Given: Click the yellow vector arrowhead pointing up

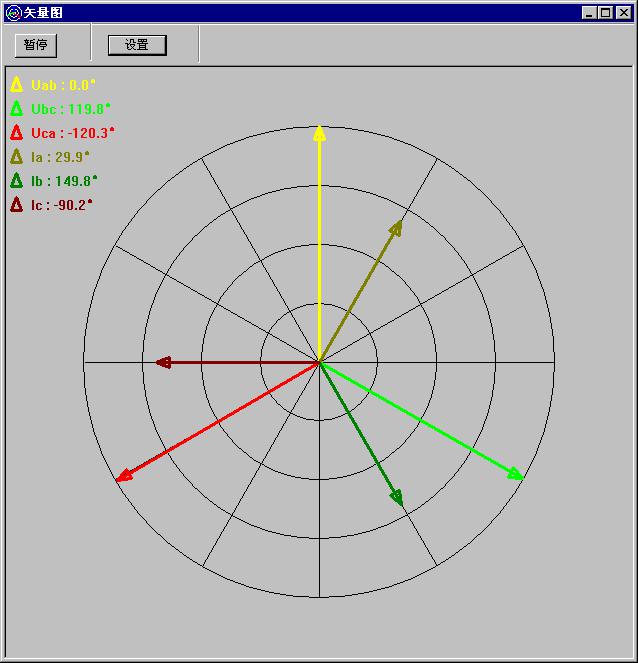Looking at the screenshot, I should (319, 133).
